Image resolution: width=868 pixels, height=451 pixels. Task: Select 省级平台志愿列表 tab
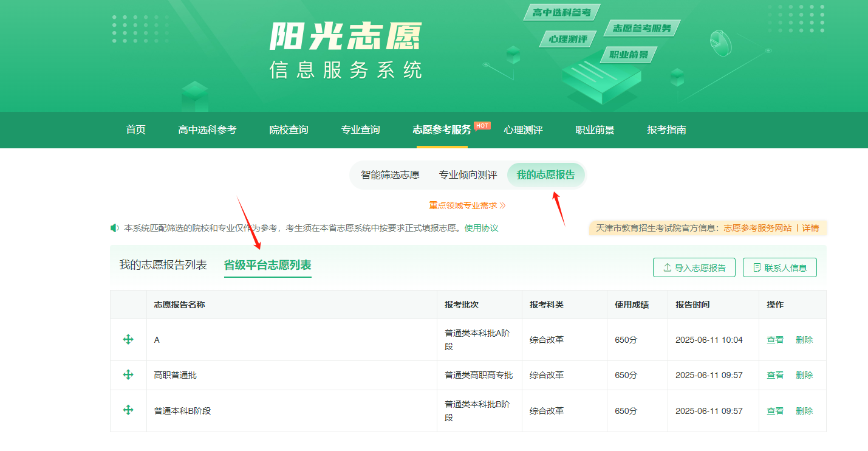[268, 265]
